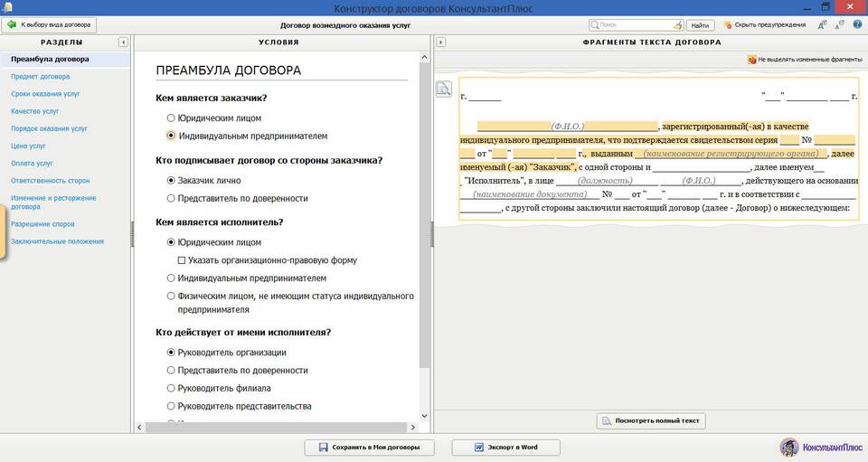The height and width of the screenshot is (462, 868).
Task: Click the document preview icon beside contract text
Action: click(443, 90)
